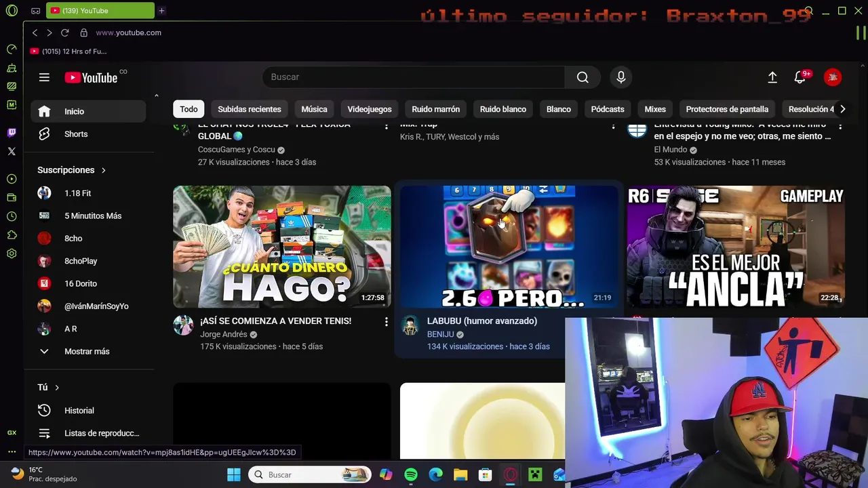Open a new tab with plus button
The image size is (868, 488).
pos(161,11)
